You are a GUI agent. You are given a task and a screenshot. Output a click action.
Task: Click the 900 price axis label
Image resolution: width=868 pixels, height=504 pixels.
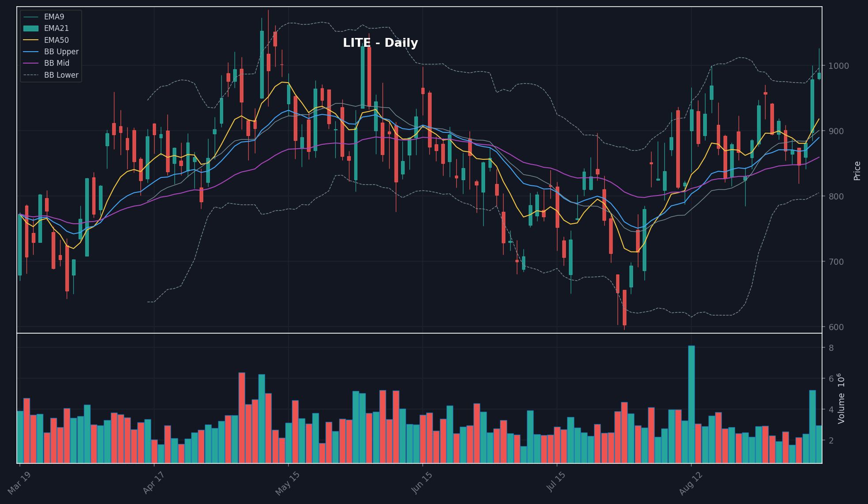[x=836, y=131]
